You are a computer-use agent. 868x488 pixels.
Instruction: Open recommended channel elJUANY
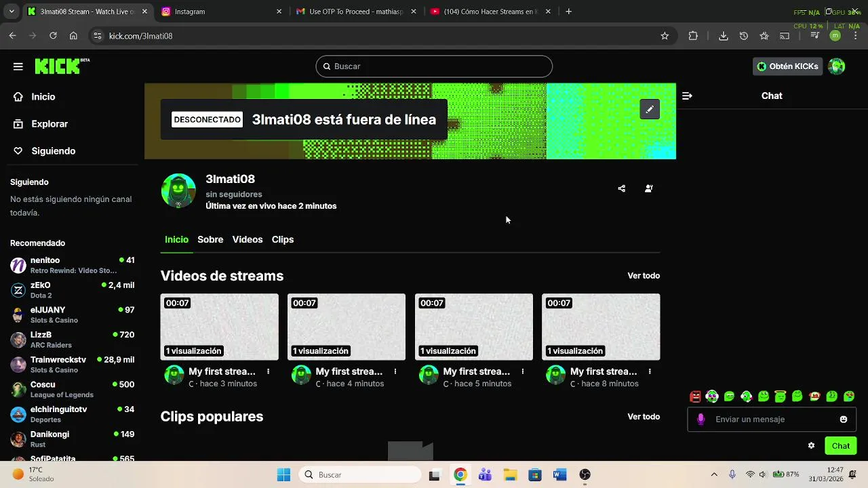pos(72,314)
